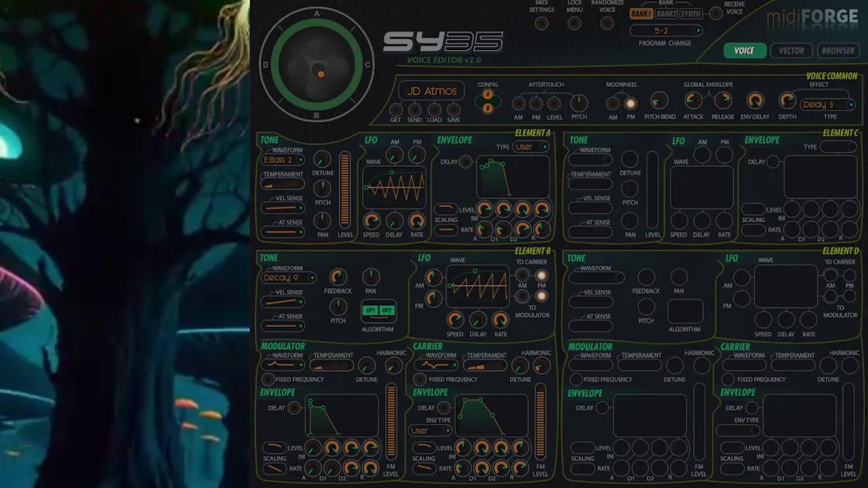
Task: Toggle Aftertouch AM button
Action: point(518,104)
